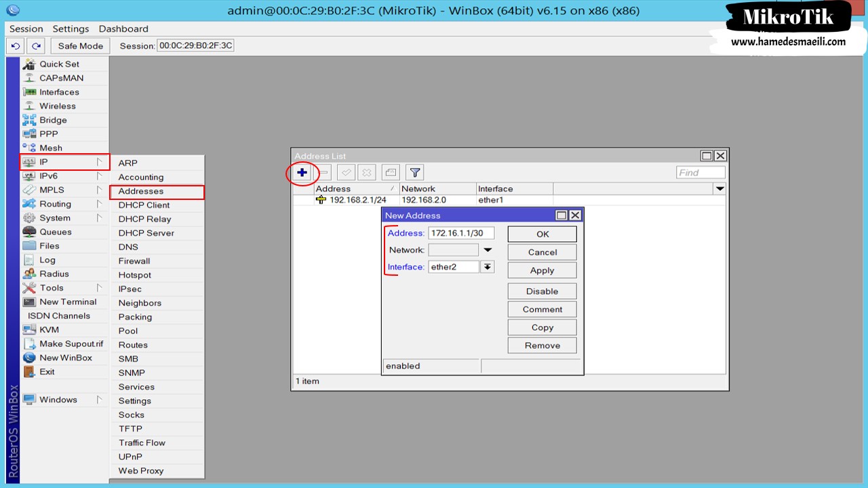Click Remove in New Address dialog

tap(542, 345)
